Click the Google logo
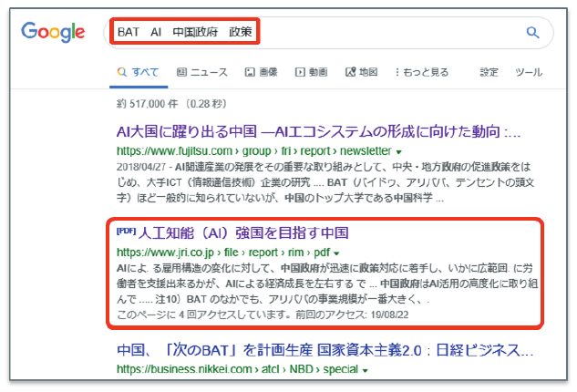This screenshot has width=577, height=392. pyautogui.click(x=53, y=32)
